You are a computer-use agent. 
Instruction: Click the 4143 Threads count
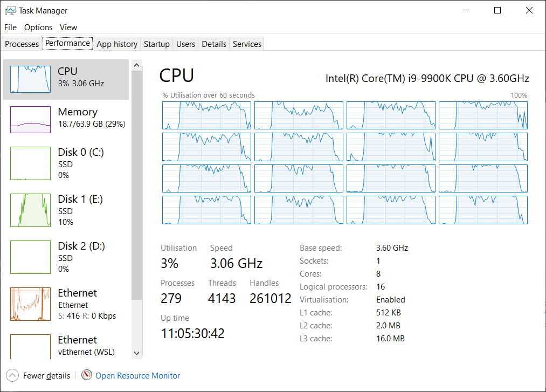pyautogui.click(x=222, y=299)
